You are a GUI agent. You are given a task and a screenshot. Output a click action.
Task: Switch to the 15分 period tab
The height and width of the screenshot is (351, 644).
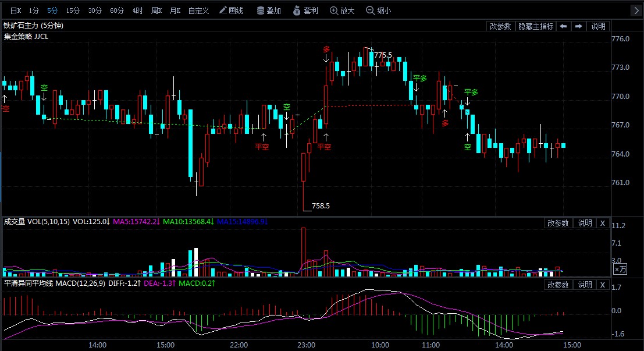[x=73, y=10]
